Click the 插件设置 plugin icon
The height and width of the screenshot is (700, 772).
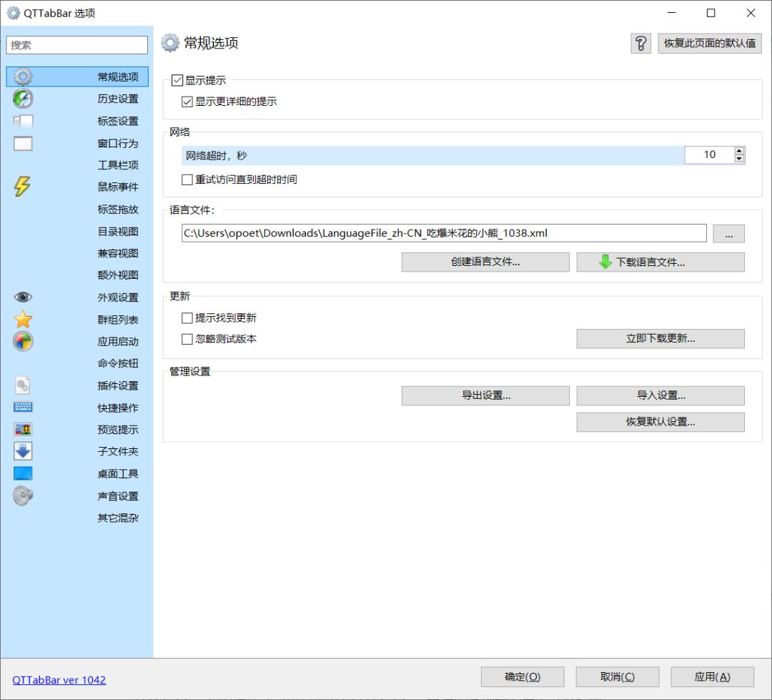(x=23, y=385)
